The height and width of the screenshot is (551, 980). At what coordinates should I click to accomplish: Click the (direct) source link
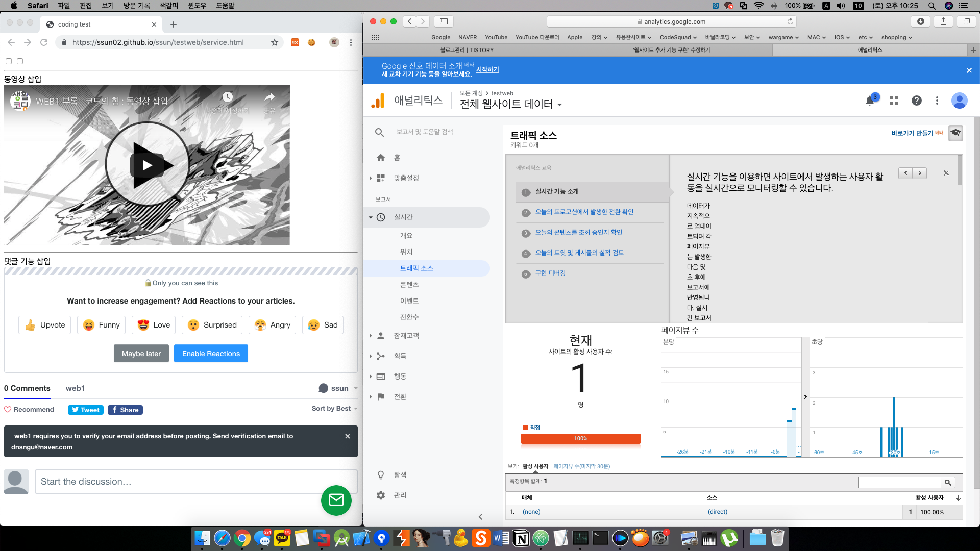[718, 512]
